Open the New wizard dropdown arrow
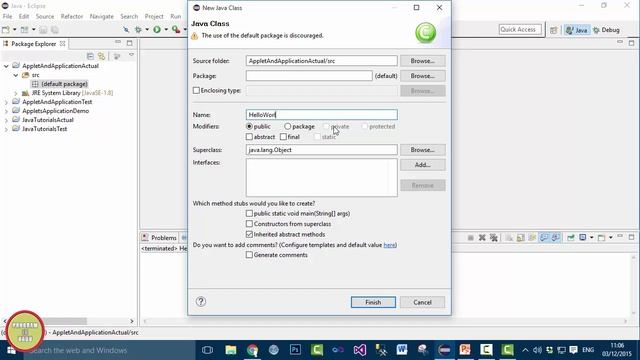The height and width of the screenshot is (360, 640). [x=14, y=30]
